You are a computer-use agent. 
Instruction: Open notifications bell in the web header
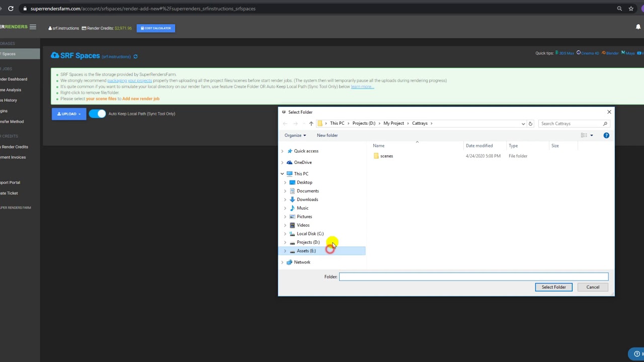coord(638,27)
